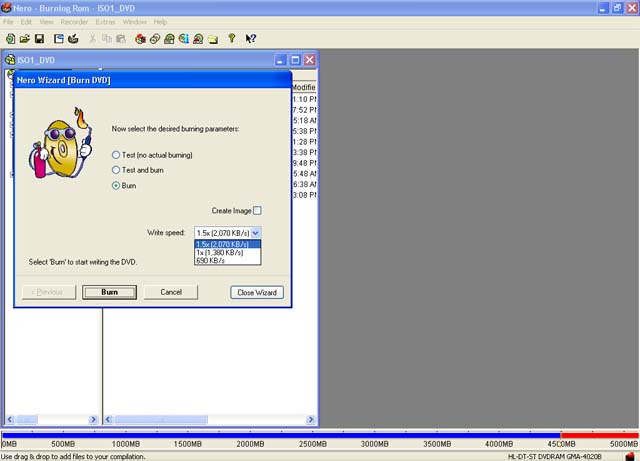Viewport: 640px width, 461px height.
Task: Click the yellow File Browser toolbar icon
Action: point(213,39)
